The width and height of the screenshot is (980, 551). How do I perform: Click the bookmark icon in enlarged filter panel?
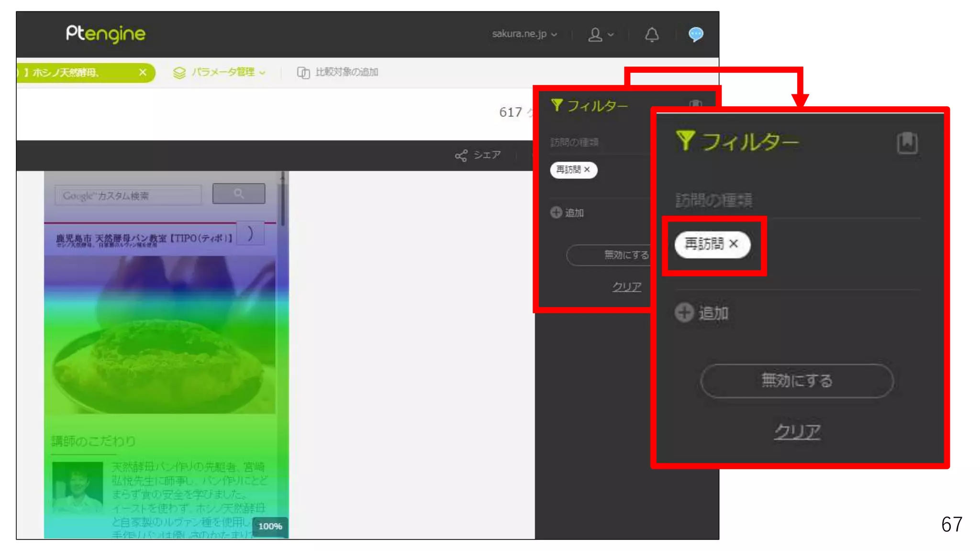click(907, 143)
